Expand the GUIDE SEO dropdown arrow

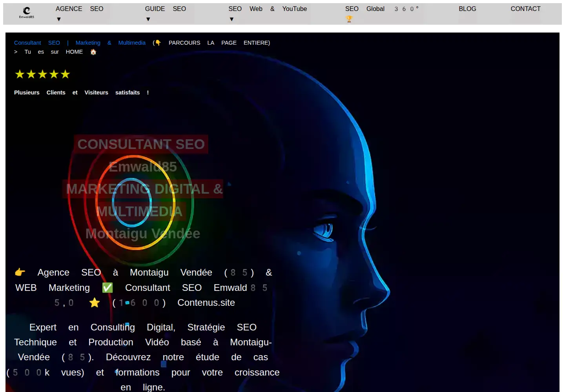[148, 19]
